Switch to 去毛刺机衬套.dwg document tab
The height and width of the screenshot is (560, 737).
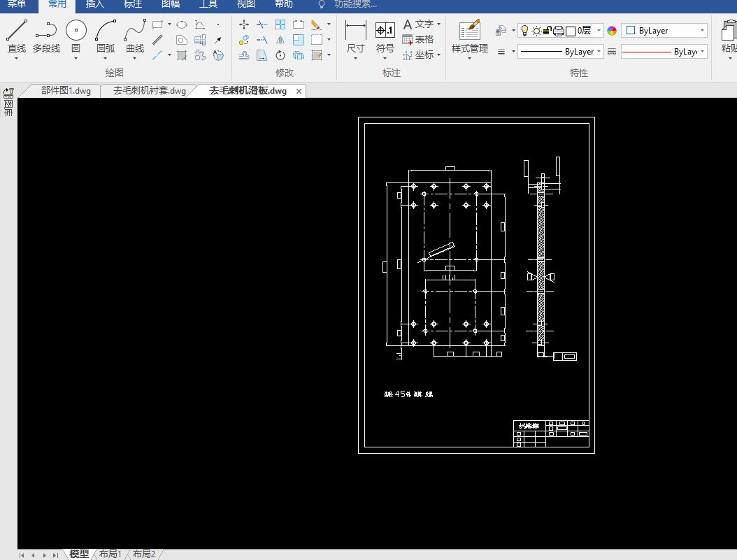[150, 91]
